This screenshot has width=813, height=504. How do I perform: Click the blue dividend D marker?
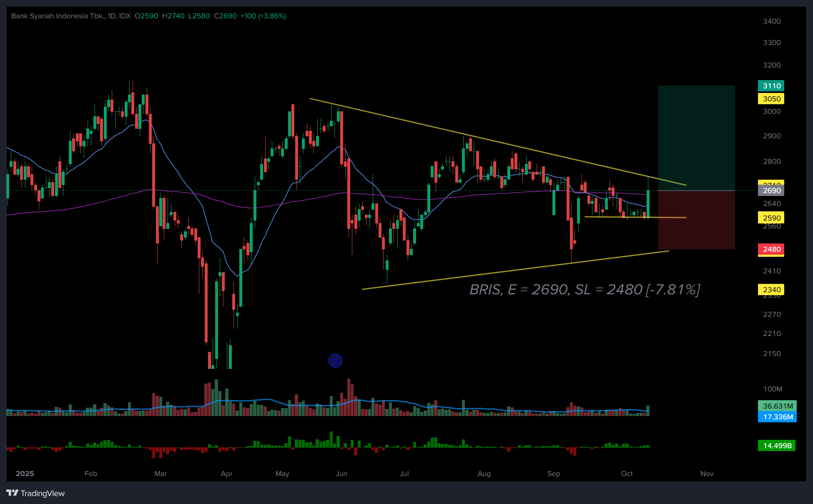coord(335,361)
